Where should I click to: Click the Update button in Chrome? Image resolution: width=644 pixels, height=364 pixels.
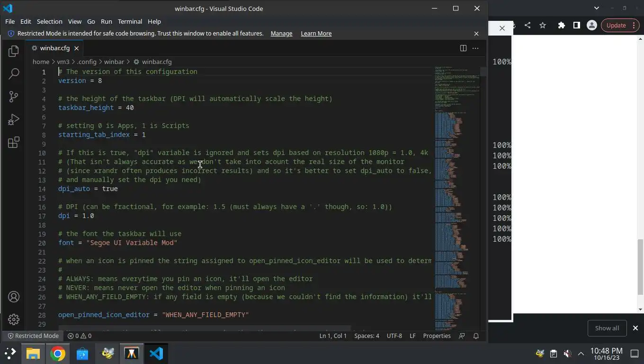(x=616, y=25)
